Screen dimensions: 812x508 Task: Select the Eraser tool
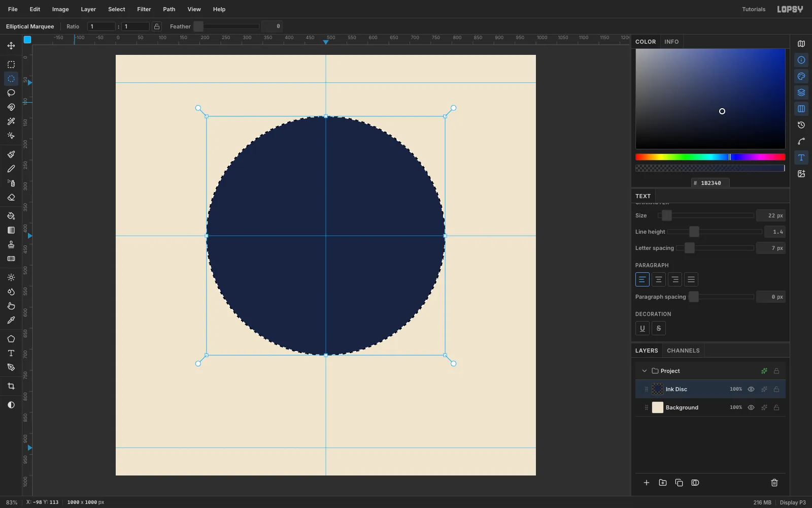tap(11, 197)
